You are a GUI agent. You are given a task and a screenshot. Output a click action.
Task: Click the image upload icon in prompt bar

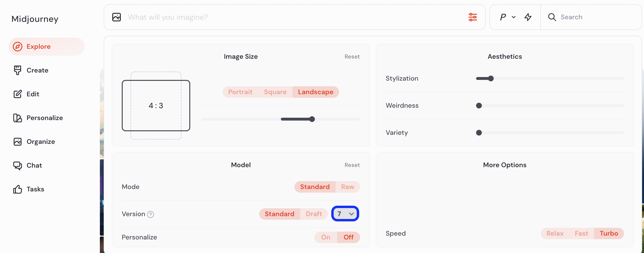point(117,17)
